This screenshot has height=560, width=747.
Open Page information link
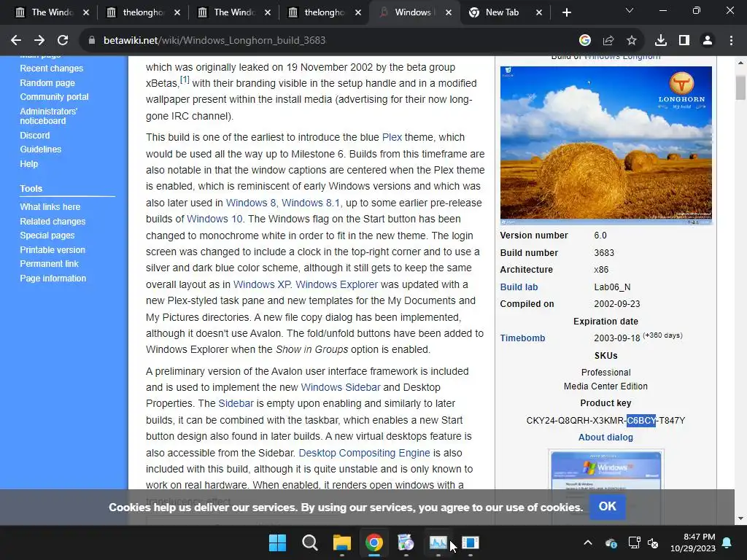click(53, 278)
